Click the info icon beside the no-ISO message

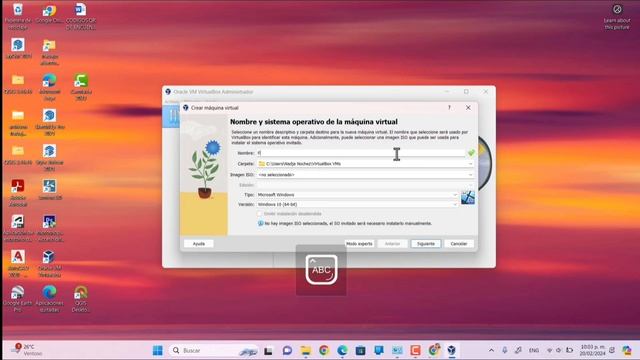(x=260, y=223)
